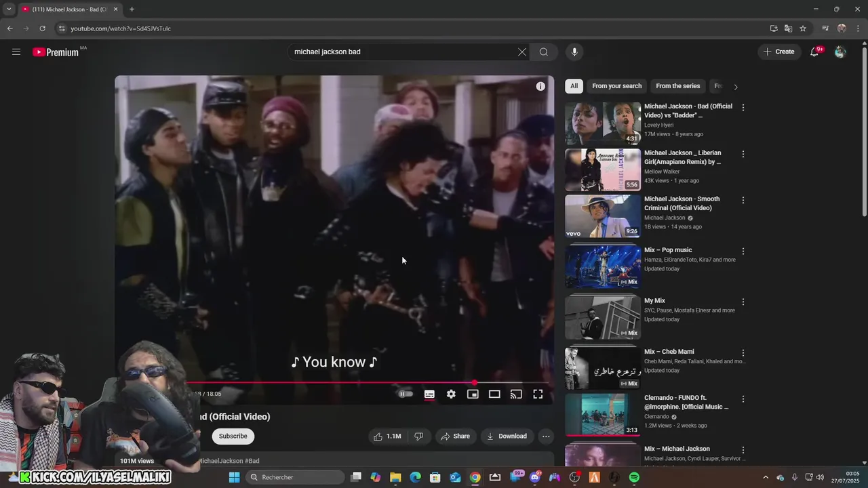Viewport: 868px width, 488px height.
Task: Toggle the autoplay switch
Action: [405, 394]
